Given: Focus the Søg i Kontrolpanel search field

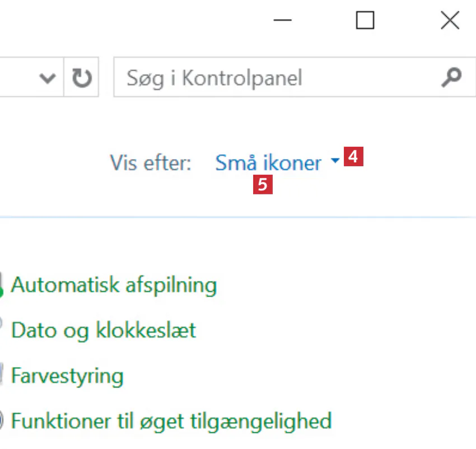Looking at the screenshot, I should coord(274,78).
